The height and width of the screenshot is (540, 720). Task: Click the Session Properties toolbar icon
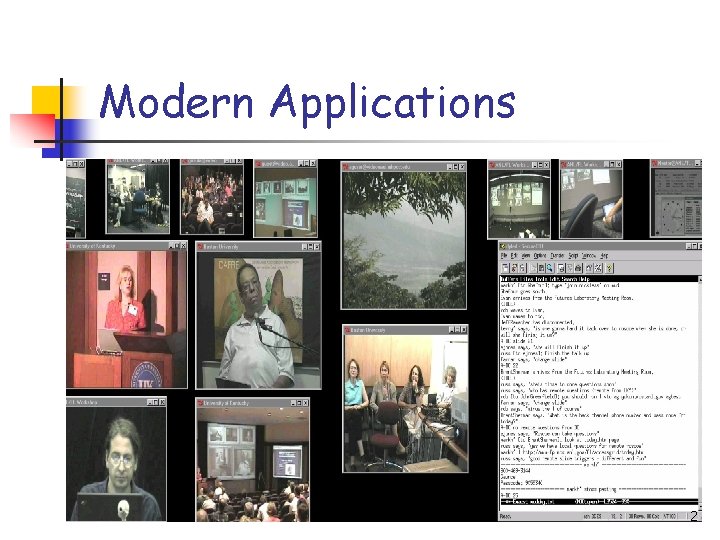590,268
